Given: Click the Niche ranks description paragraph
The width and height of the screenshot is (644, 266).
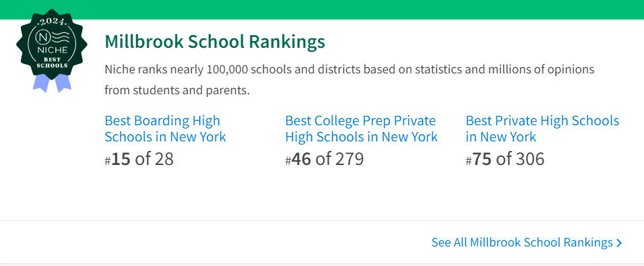Looking at the screenshot, I should click(349, 79).
